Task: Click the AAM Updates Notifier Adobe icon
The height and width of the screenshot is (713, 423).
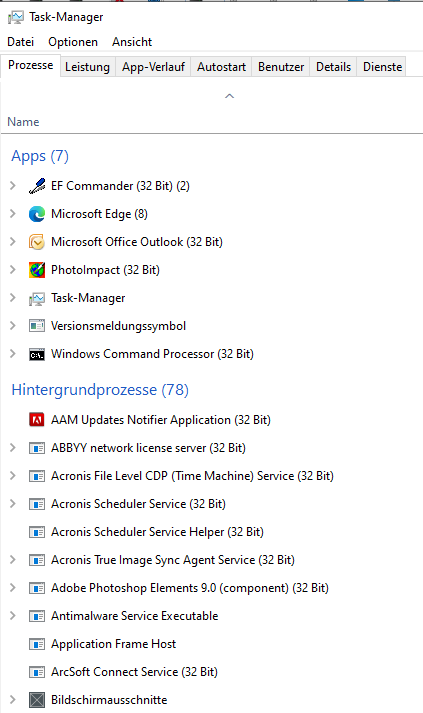Action: tap(37, 420)
